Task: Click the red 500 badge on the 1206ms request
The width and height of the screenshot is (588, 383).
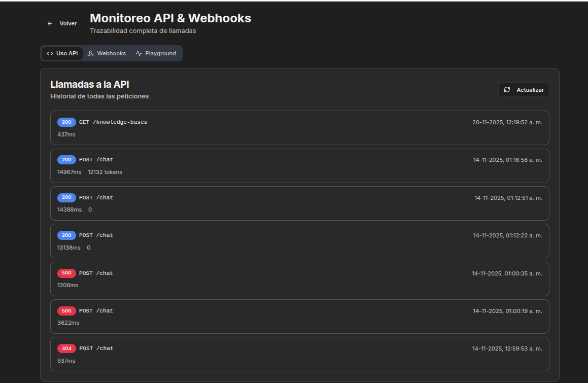Action: click(x=66, y=273)
